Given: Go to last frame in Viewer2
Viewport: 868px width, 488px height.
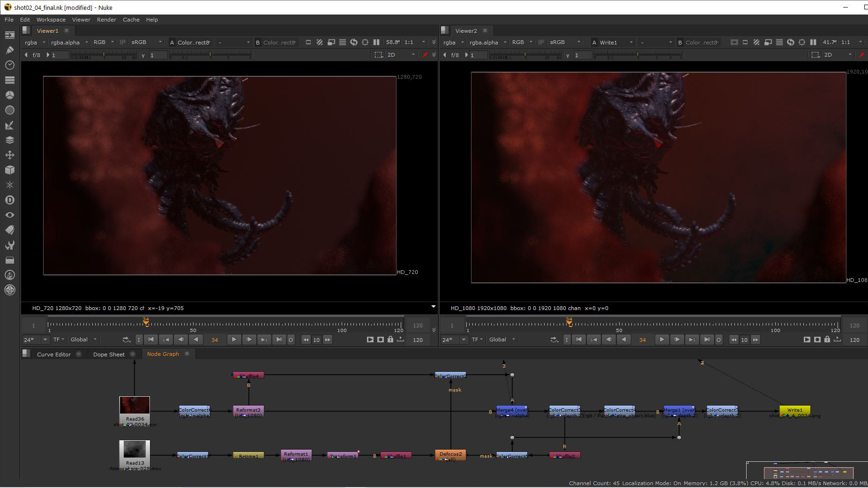Looking at the screenshot, I should tap(707, 340).
